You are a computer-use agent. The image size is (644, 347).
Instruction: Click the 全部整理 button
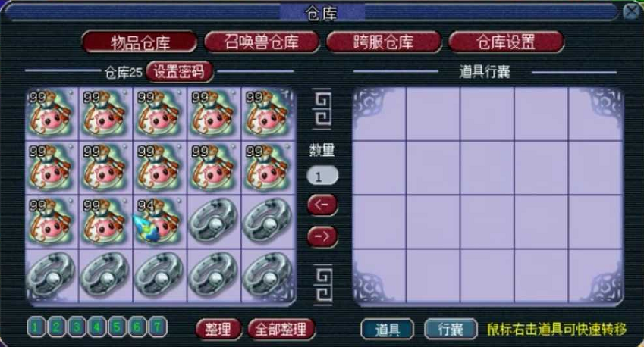coord(281,329)
